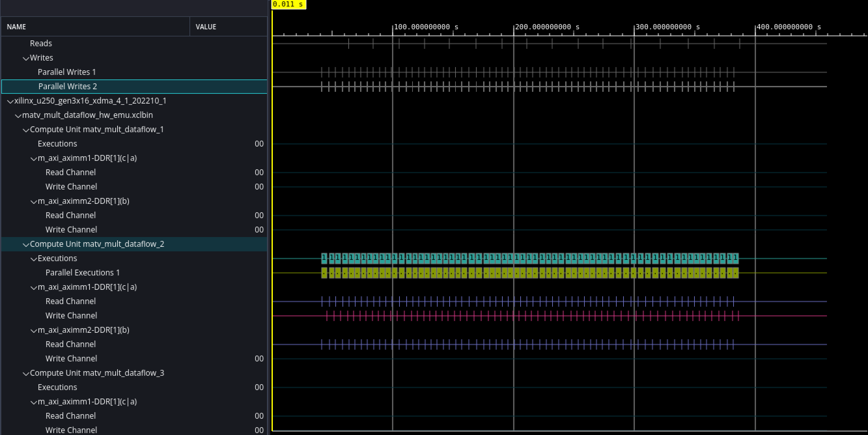Click the yellow 0.011 s cursor flag
The width and height of the screenshot is (868, 435).
[288, 4]
